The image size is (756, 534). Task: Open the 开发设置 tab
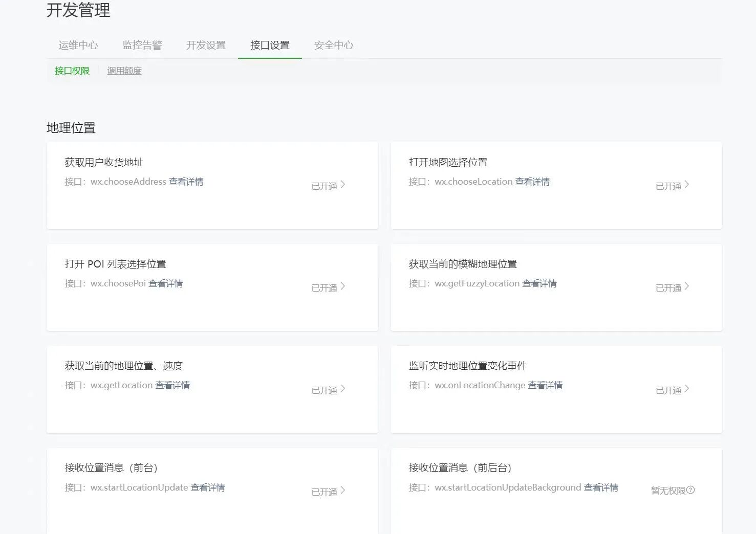[x=206, y=45]
